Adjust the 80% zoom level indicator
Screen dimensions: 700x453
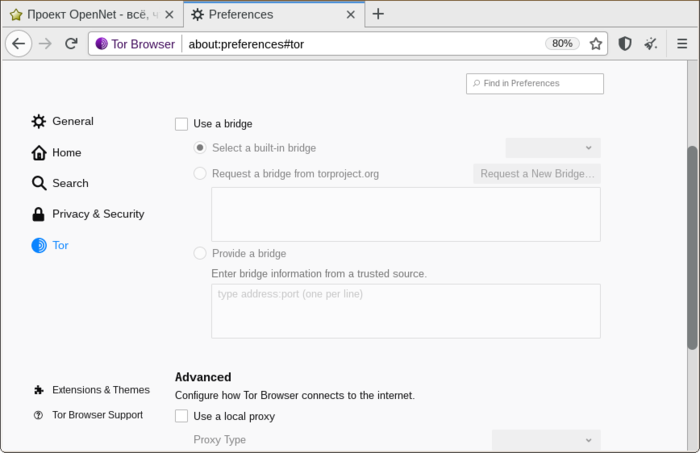coord(562,44)
